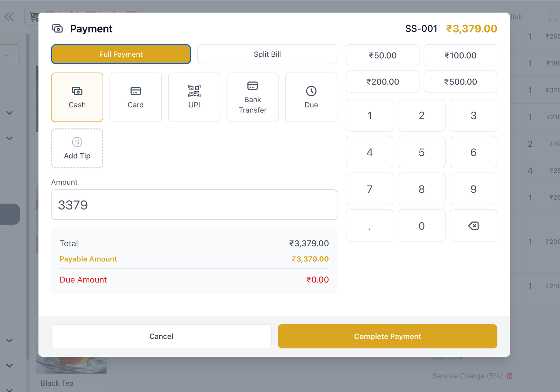Delete the Service Charge using trash icon

coord(510,376)
